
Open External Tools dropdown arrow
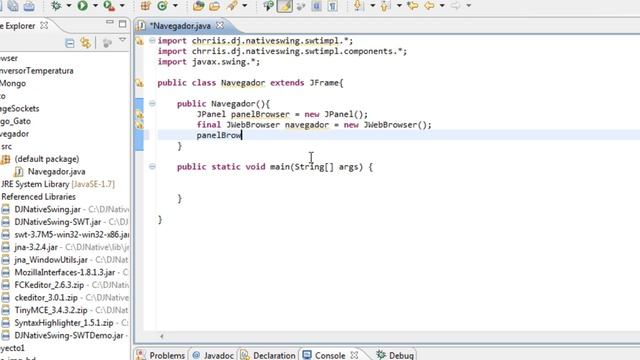click(122, 6)
